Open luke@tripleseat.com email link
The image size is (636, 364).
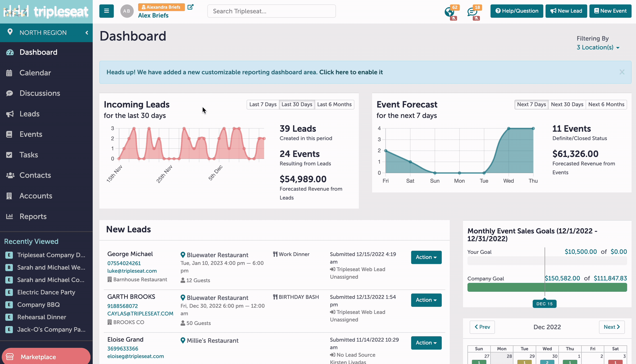(132, 271)
